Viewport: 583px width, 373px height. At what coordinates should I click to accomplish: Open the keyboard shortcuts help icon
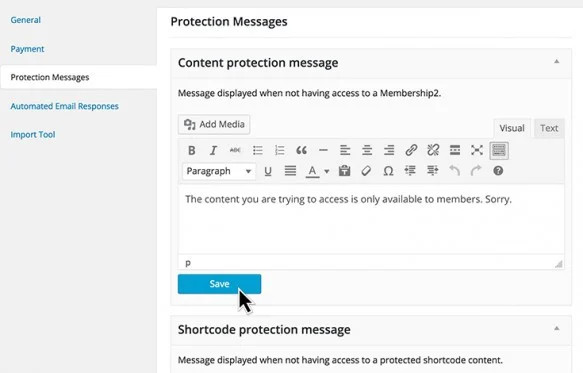498,171
